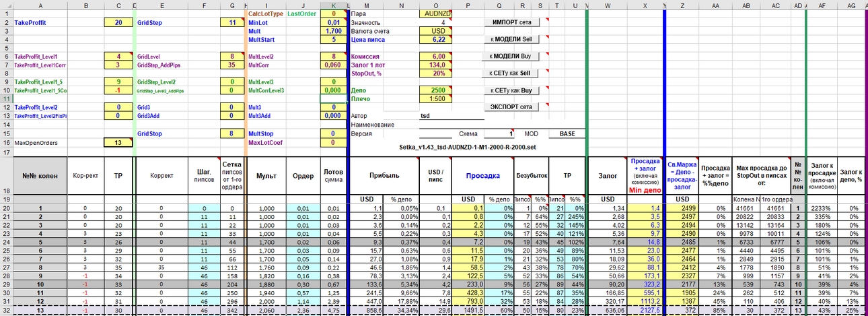The width and height of the screenshot is (868, 316).
Task: Click the ЭКСПОРТ сета button
Action: (x=511, y=106)
